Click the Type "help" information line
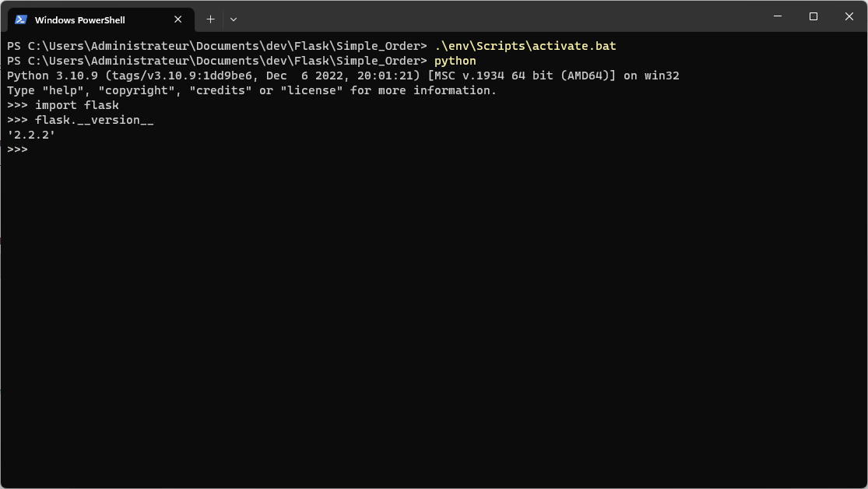Screen dimensions: 868x489 pos(252,90)
